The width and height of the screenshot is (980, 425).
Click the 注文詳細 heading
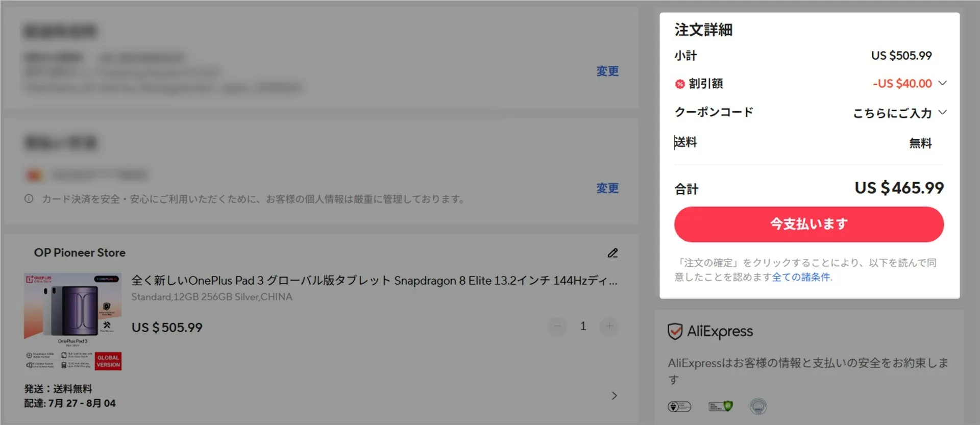click(703, 30)
